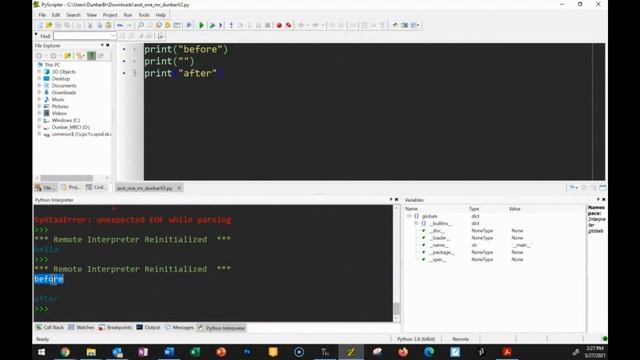The height and width of the screenshot is (360, 640).
Task: Switch to the Project Explorer side tab
Action: (71, 187)
